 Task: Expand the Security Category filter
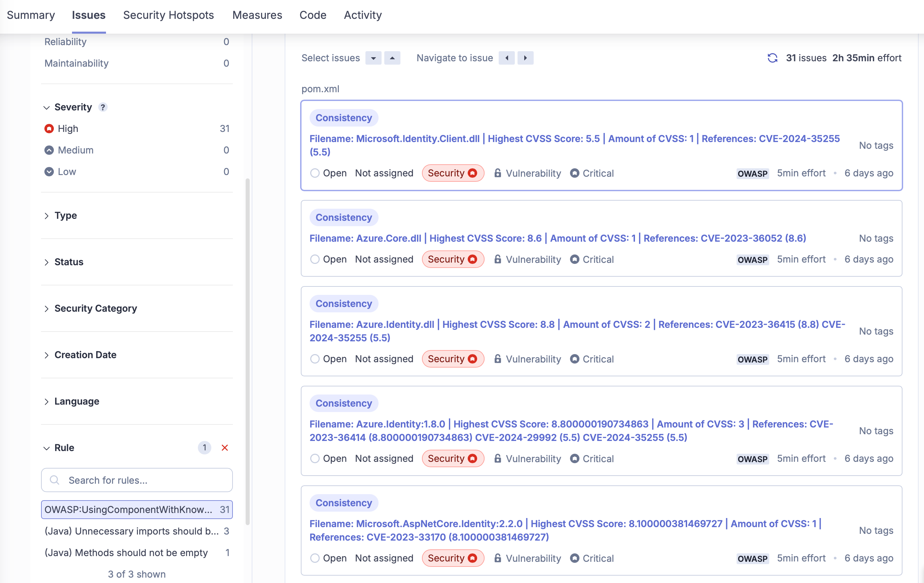[x=96, y=308]
